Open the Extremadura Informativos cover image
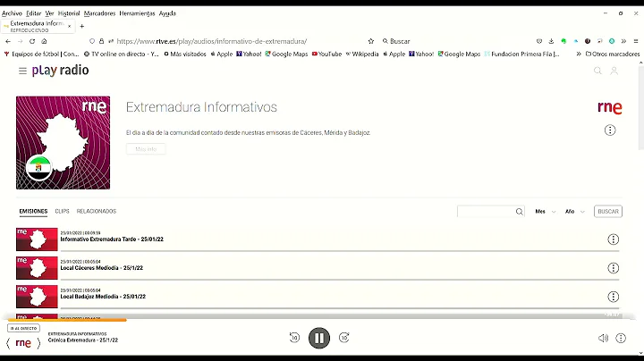This screenshot has width=644, height=361. click(x=63, y=143)
